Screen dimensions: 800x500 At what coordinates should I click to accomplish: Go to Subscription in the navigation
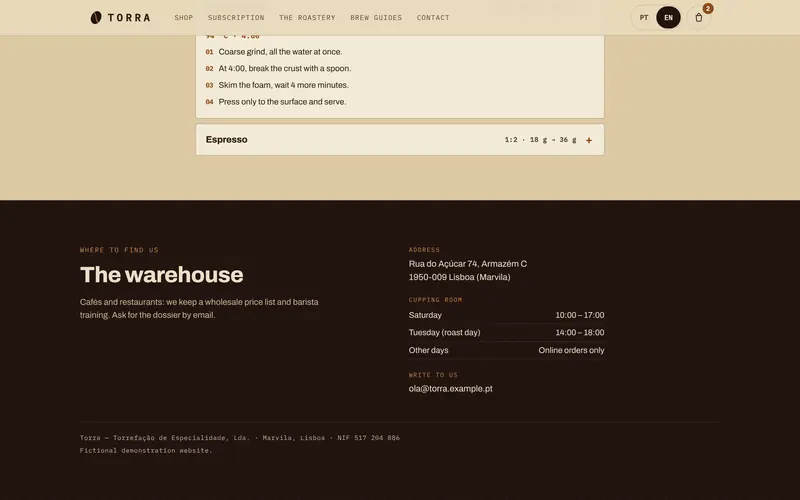(x=236, y=17)
